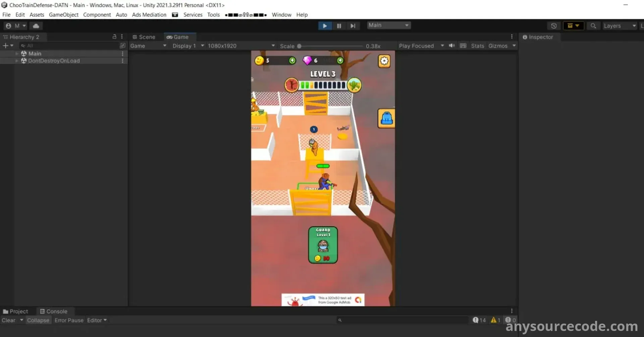Mute audio in the Game view
The width and height of the screenshot is (644, 337).
(x=452, y=46)
